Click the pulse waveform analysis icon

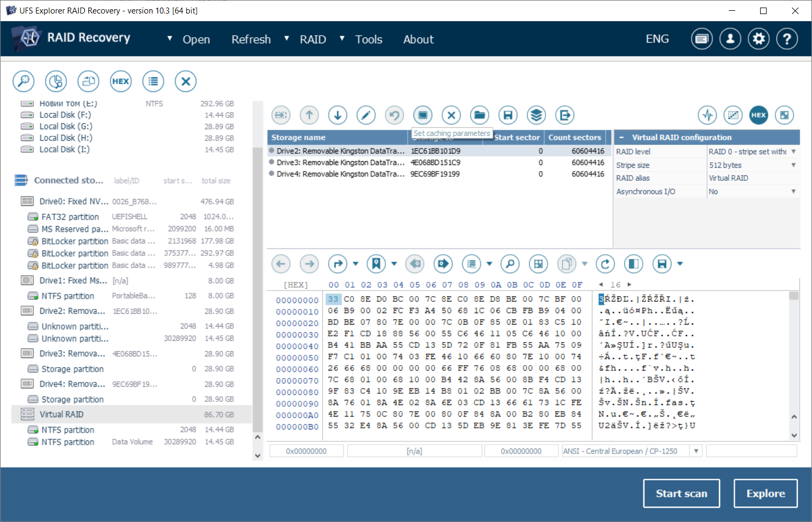click(x=708, y=115)
